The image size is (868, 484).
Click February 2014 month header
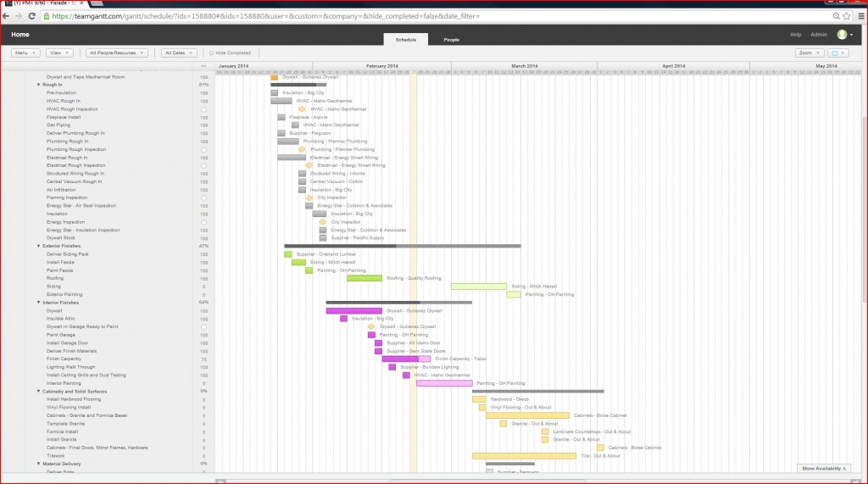(382, 66)
